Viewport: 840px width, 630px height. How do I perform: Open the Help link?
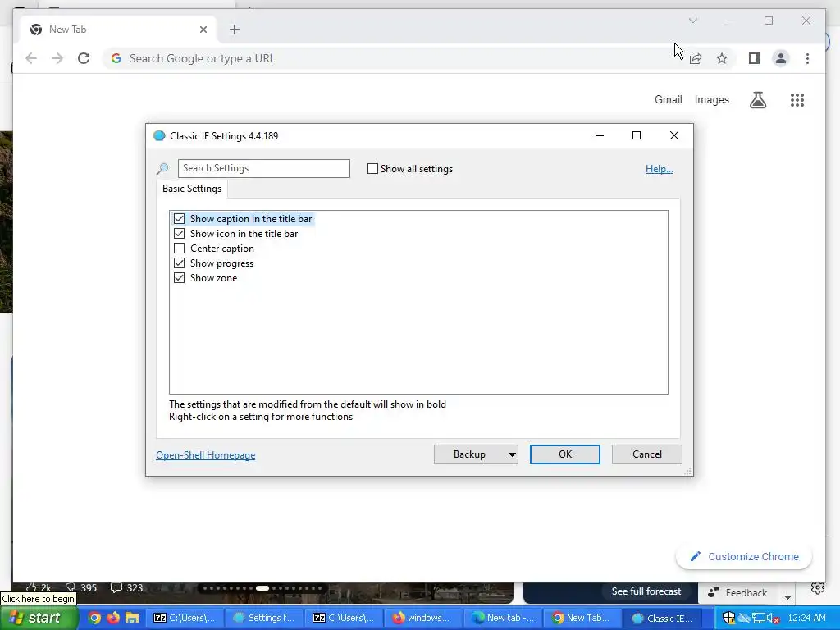tap(659, 169)
